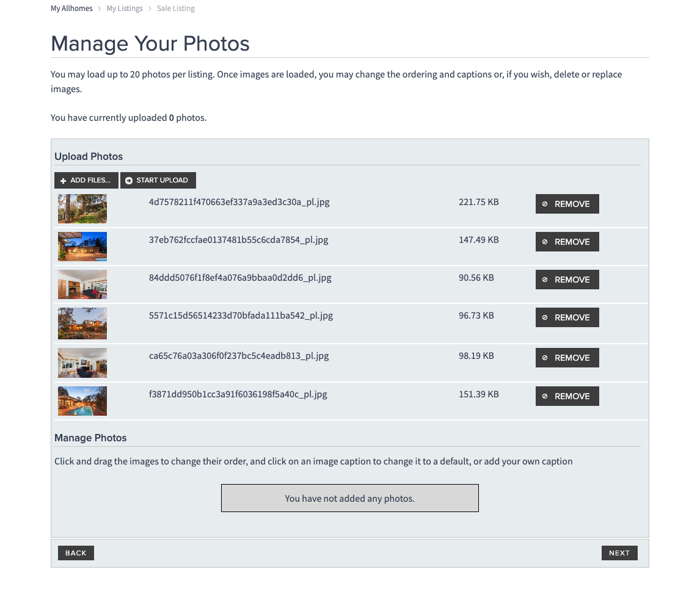Click the fireplace living room thumbnail

pos(82,284)
